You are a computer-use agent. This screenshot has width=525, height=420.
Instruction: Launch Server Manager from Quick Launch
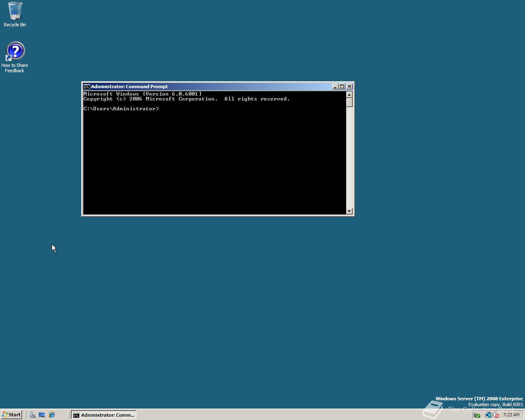point(32,415)
